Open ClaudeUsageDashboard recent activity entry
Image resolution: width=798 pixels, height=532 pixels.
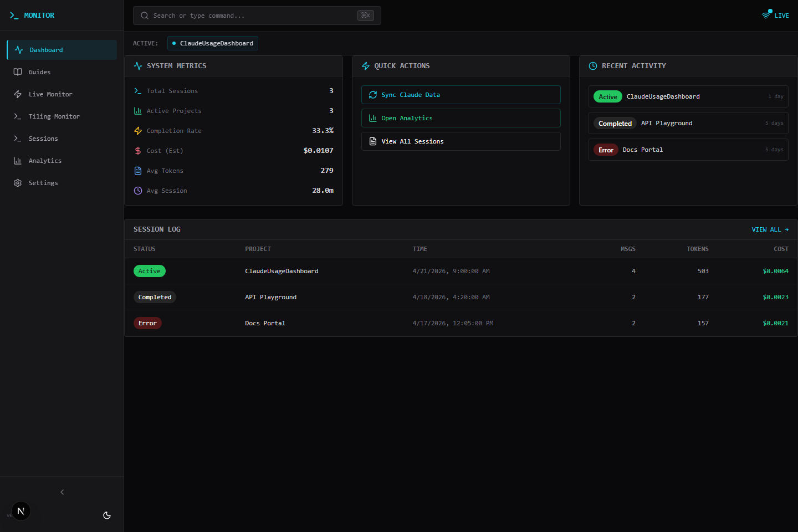point(688,96)
